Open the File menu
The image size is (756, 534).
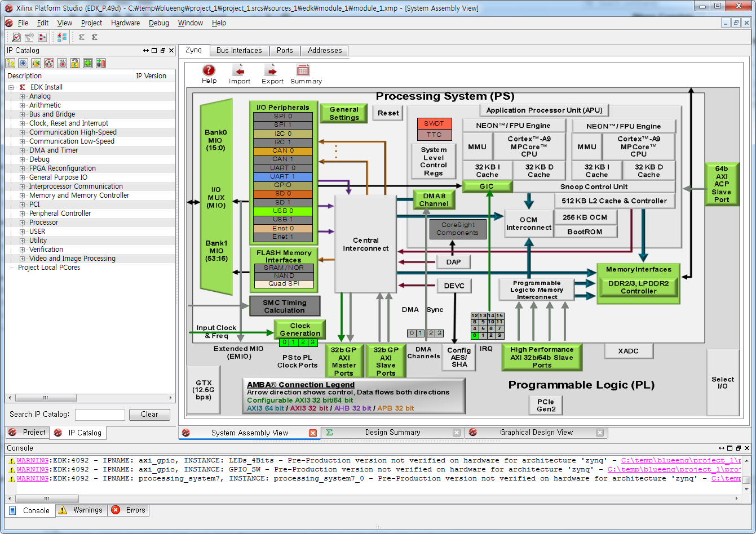click(23, 23)
